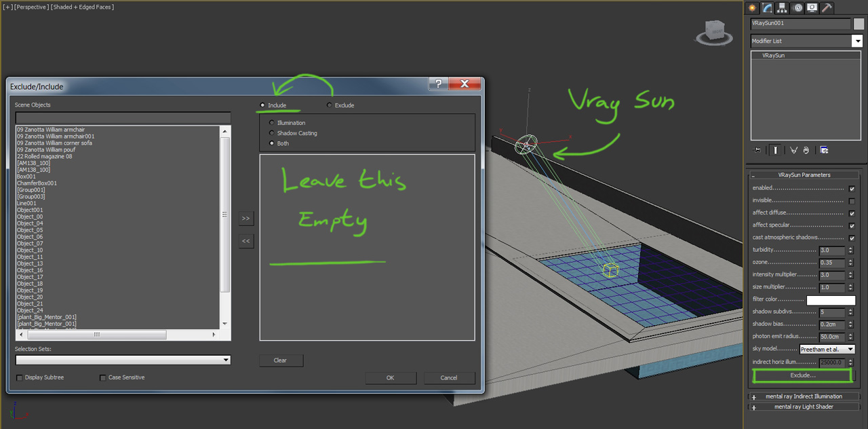Click the turbidity spinner arrows

pos(850,250)
